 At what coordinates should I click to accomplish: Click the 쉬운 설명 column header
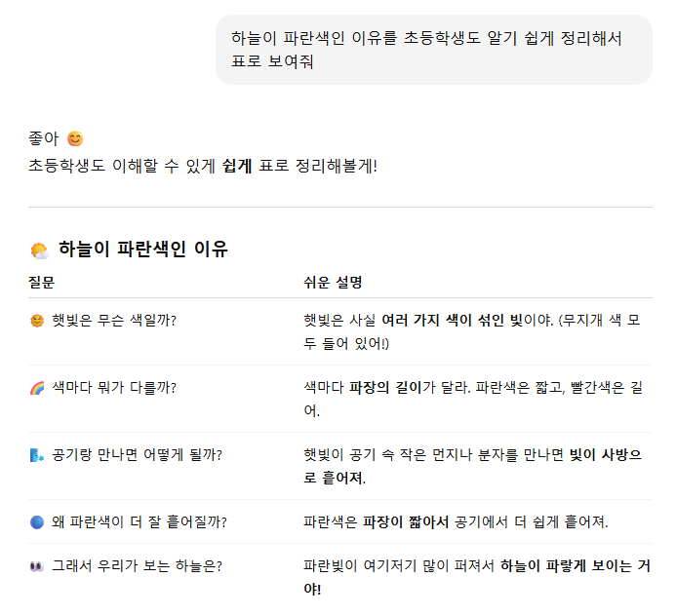point(334,283)
